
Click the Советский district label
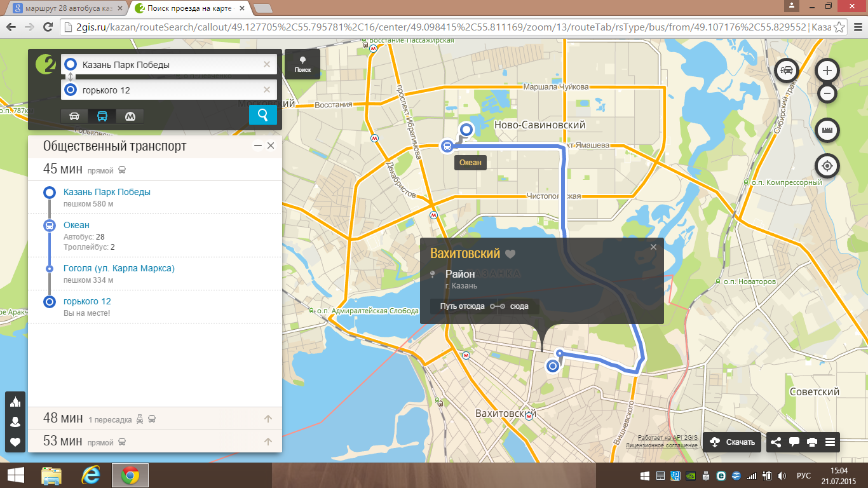[815, 391]
